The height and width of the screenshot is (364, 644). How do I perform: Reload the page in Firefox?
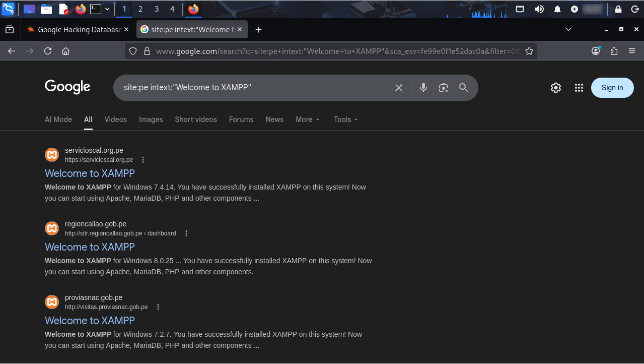48,51
